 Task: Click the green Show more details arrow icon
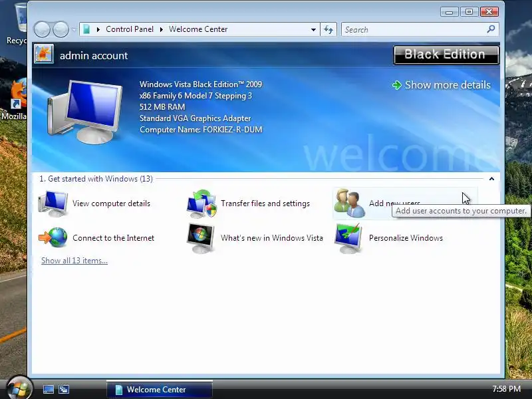point(396,85)
